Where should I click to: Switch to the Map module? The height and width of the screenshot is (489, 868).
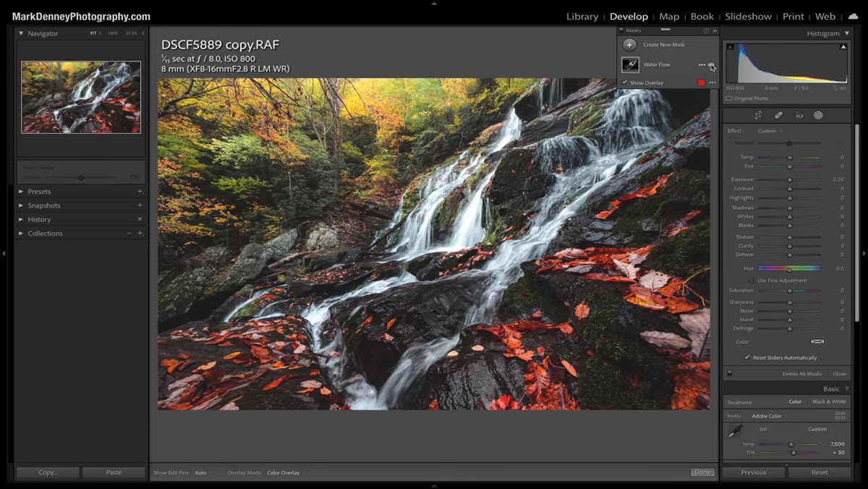click(x=669, y=17)
